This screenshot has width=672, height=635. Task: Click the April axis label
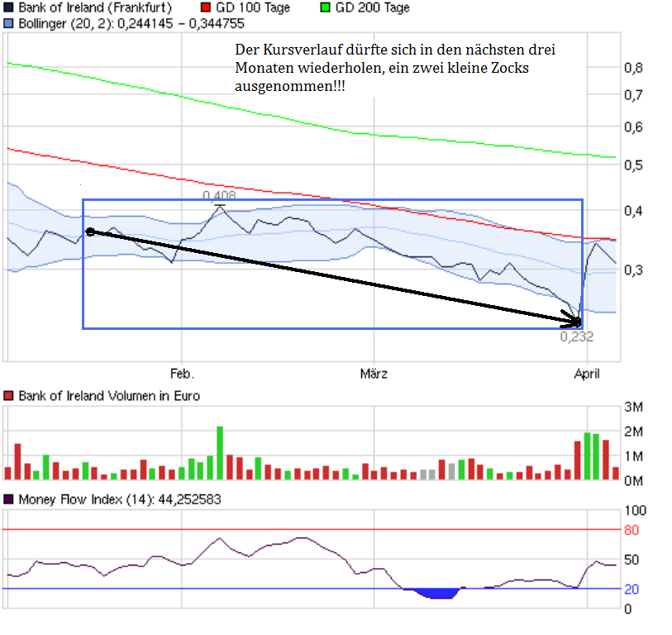tap(587, 374)
